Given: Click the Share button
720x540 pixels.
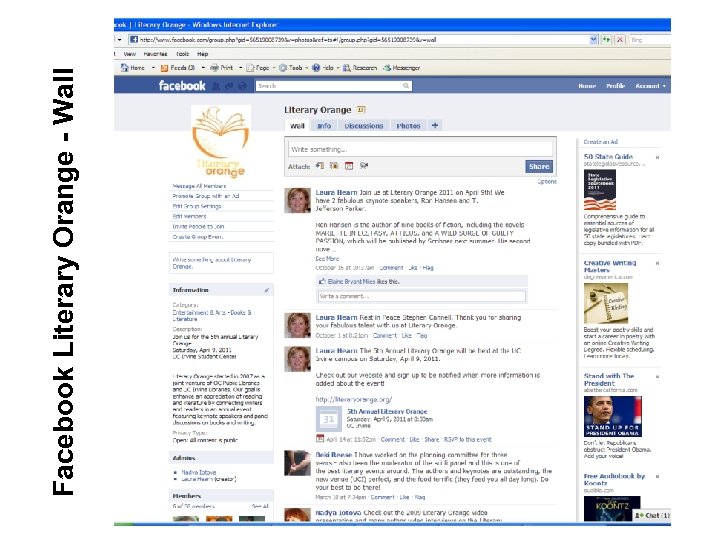Looking at the screenshot, I should (x=539, y=167).
